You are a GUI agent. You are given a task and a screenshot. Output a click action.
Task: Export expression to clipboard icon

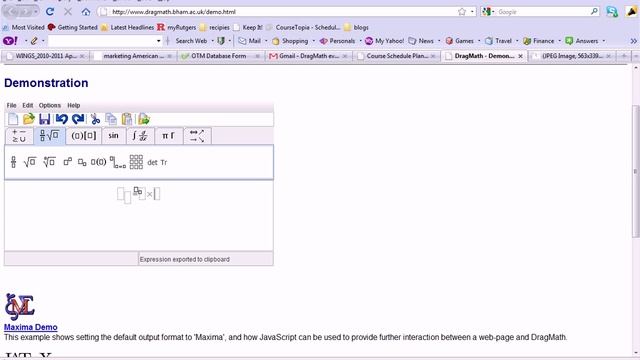[144, 119]
